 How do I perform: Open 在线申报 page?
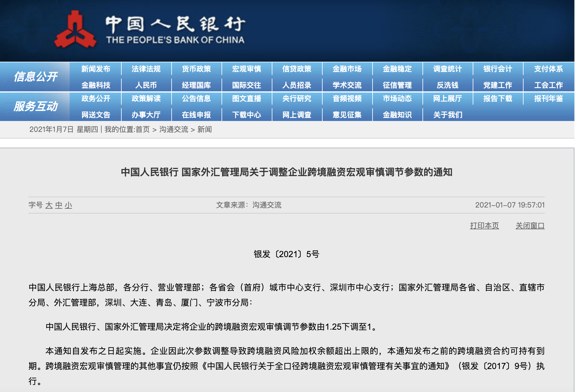tap(196, 115)
